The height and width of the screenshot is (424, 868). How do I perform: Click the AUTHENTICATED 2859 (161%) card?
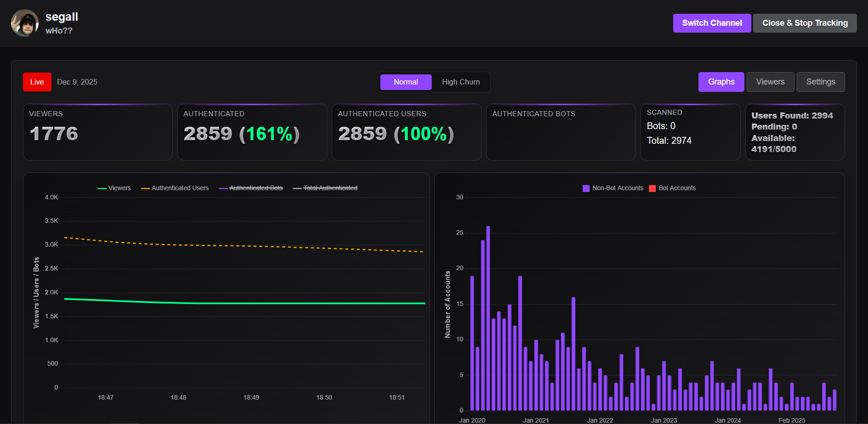(x=252, y=132)
